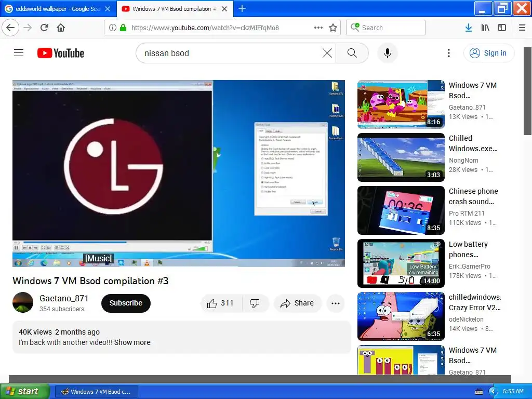
Task: Click the Sign in button
Action: pyautogui.click(x=489, y=53)
